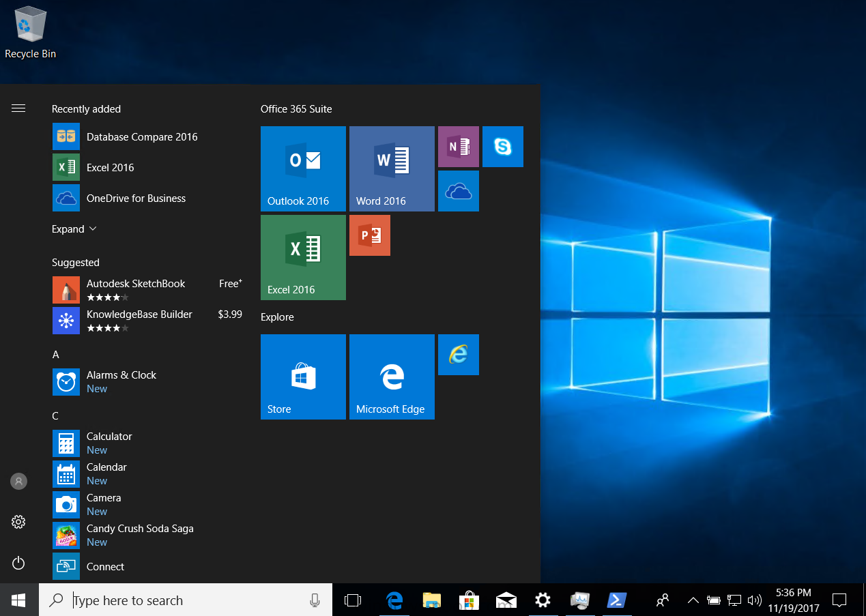Open Settings from the Start sidebar
Screen dimensions: 866x616
point(18,523)
